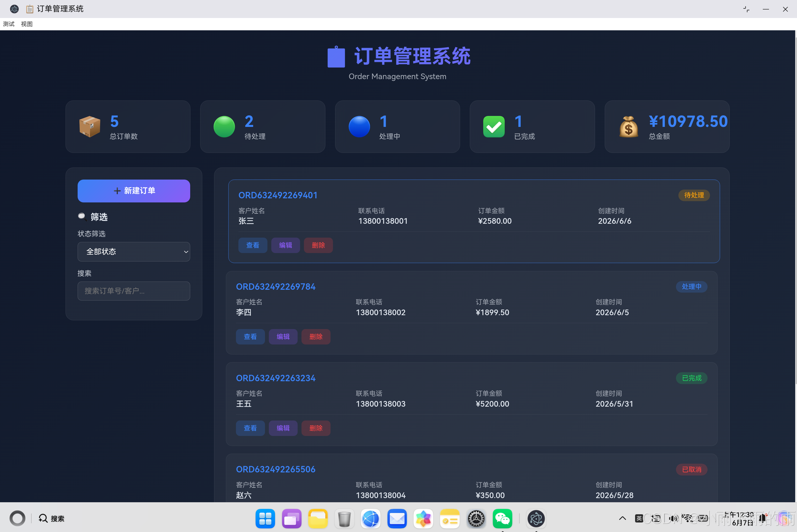This screenshot has width=797, height=532.
Task: Click order number ORD632492265506
Action: 276,470
